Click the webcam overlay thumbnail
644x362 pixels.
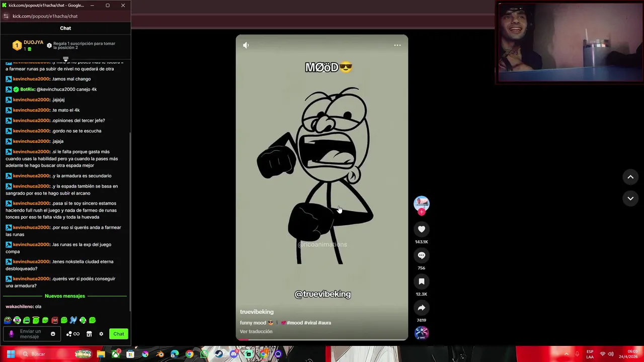pyautogui.click(x=570, y=42)
